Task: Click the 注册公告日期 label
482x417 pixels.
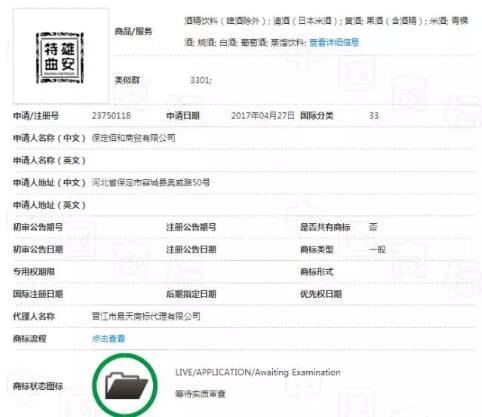Action: pos(191,250)
